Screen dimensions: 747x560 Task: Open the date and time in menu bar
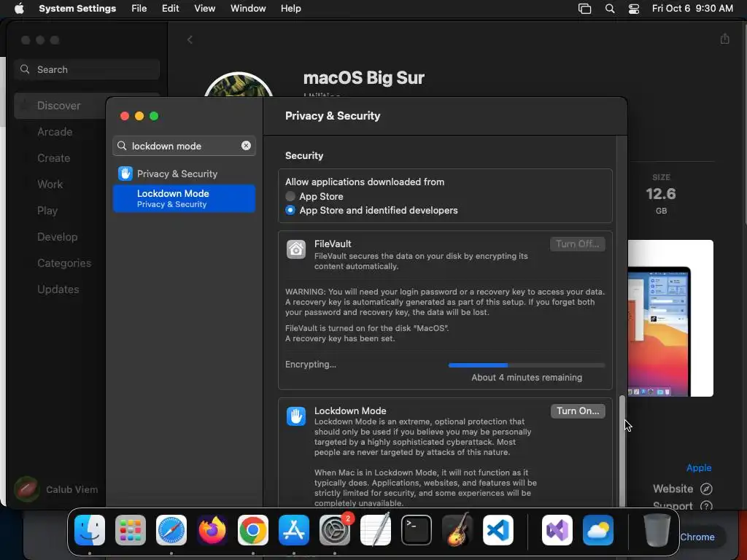(x=692, y=9)
